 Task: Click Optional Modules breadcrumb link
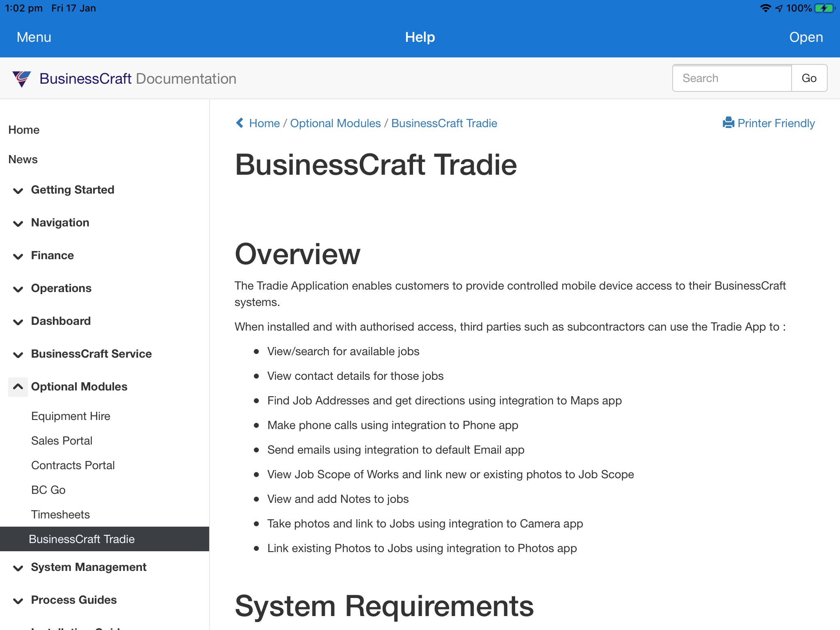(336, 123)
